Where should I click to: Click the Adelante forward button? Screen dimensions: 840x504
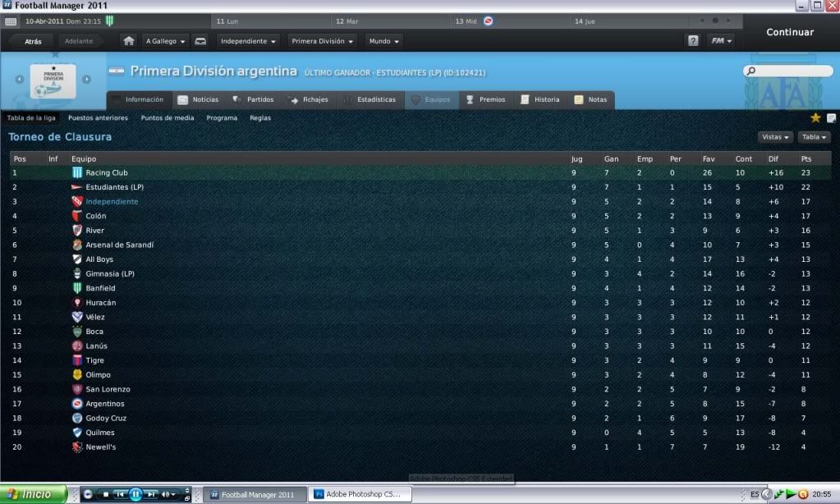click(79, 41)
